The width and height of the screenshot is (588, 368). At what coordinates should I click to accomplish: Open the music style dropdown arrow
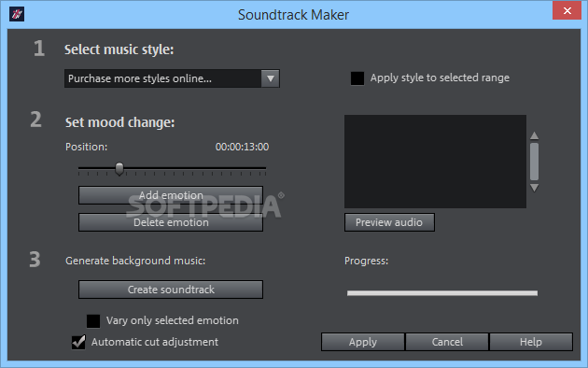[x=271, y=78]
